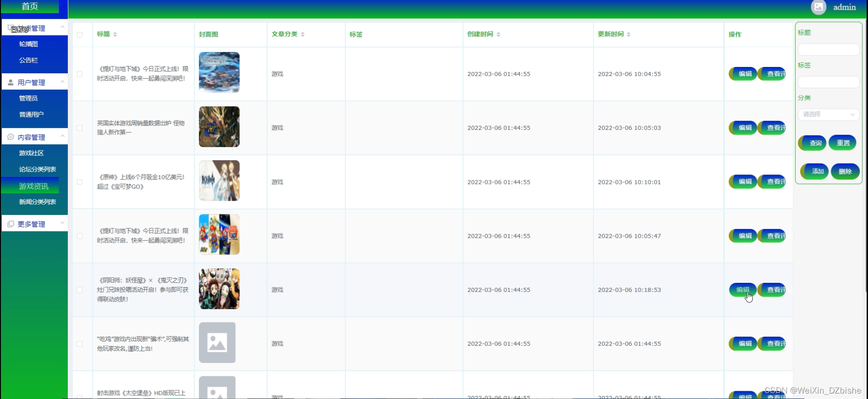Click into the 标题 filter input field
The height and width of the screenshot is (399, 868).
828,49
